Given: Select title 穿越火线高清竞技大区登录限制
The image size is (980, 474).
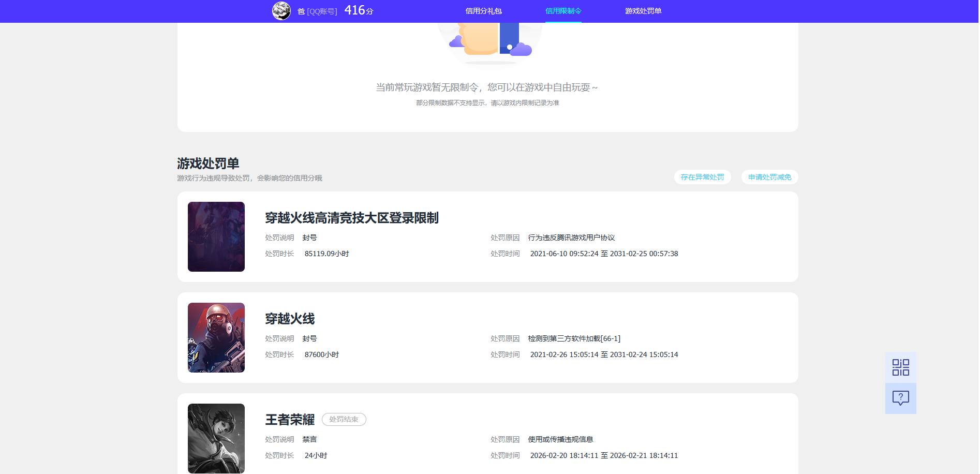Looking at the screenshot, I should 352,218.
